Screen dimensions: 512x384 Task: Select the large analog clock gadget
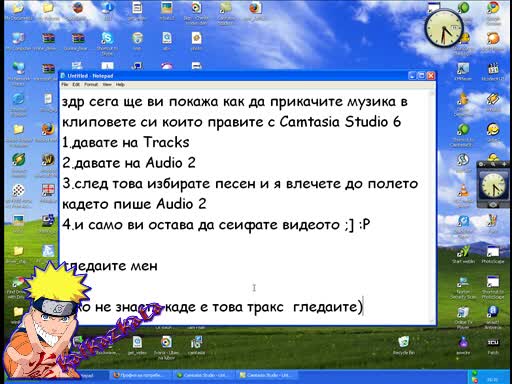(x=444, y=29)
